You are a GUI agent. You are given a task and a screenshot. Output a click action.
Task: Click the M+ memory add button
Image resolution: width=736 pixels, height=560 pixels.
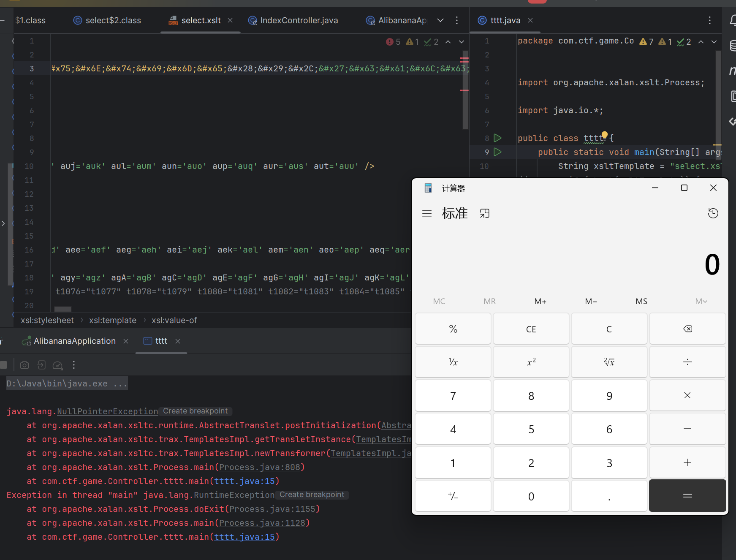pyautogui.click(x=540, y=301)
